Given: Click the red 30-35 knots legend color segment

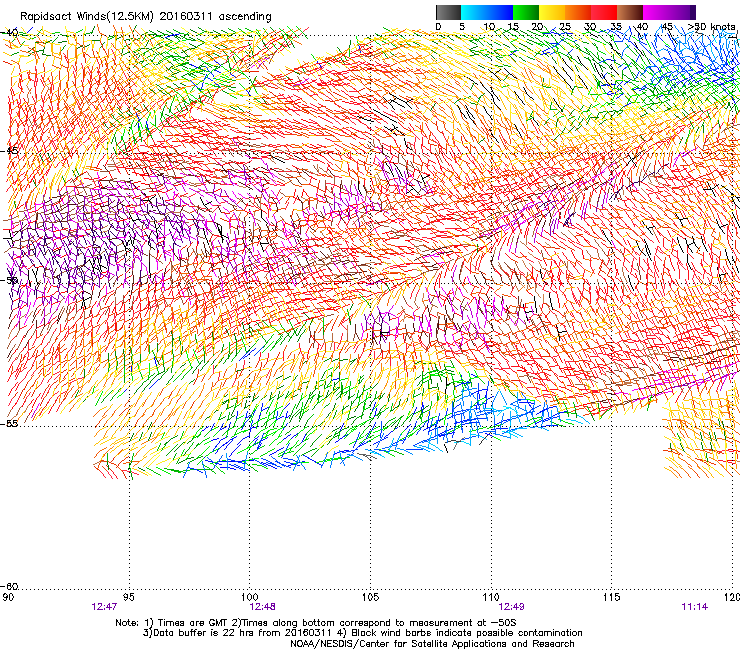Looking at the screenshot, I should (604, 12).
